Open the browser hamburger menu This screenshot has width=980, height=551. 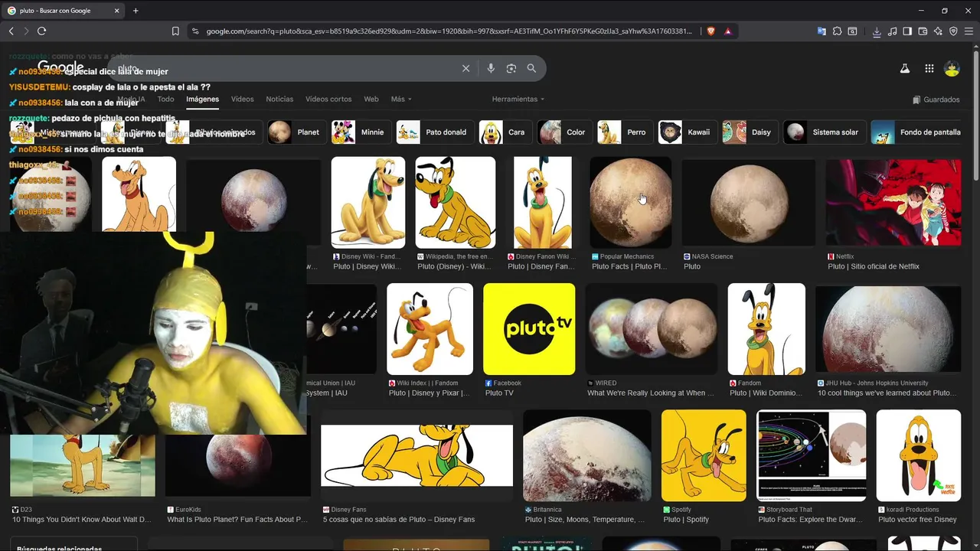pos(969,31)
